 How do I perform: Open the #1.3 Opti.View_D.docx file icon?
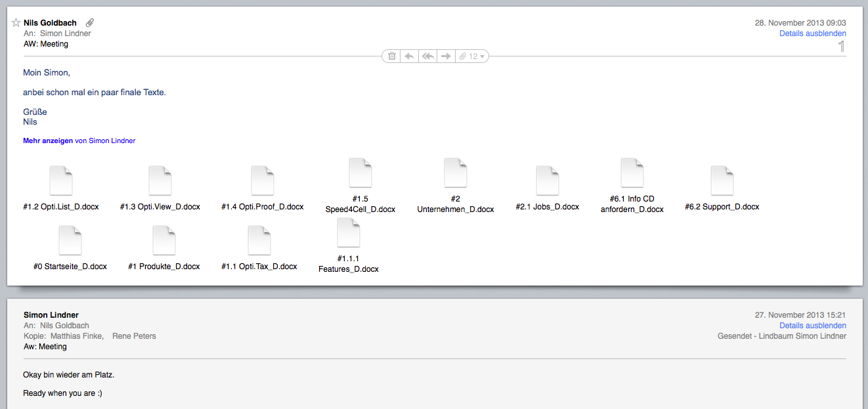point(160,181)
